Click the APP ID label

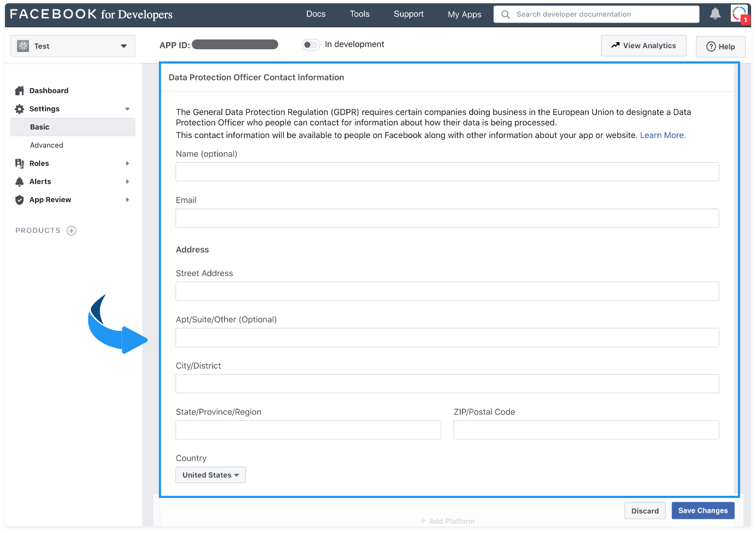point(174,45)
